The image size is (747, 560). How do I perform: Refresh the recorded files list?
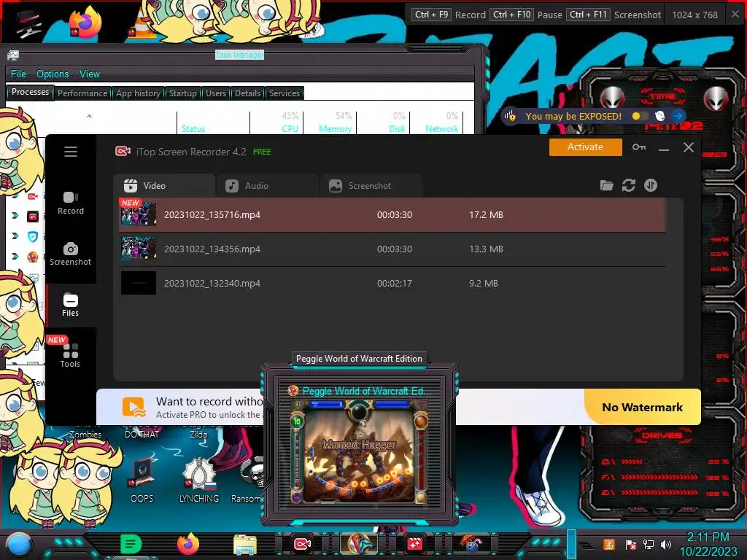(x=628, y=185)
